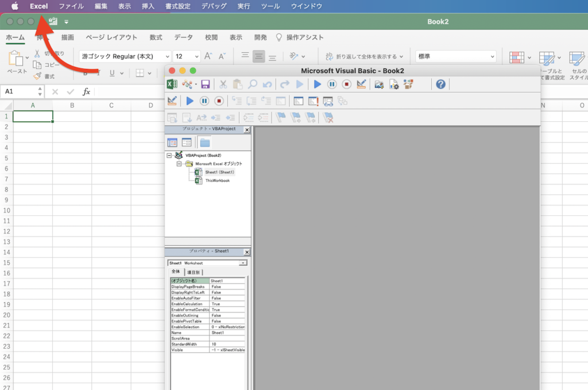Toggle underline formatting in the ribbon

click(x=113, y=73)
